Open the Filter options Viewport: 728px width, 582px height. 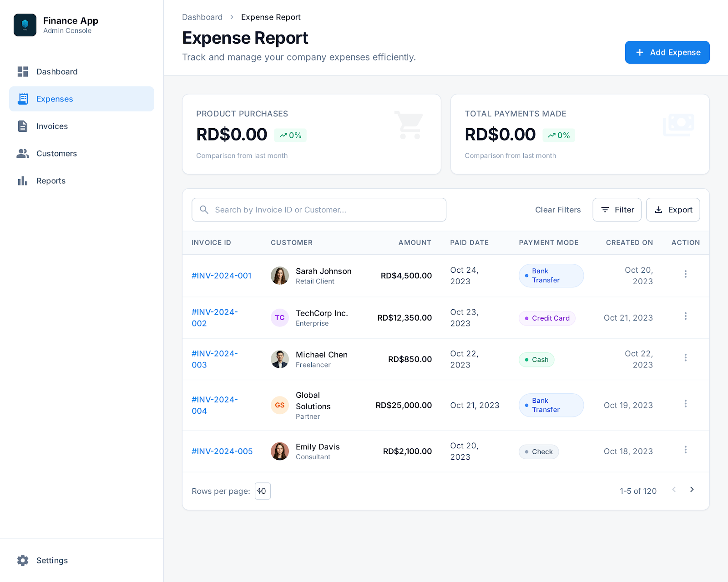(x=617, y=210)
